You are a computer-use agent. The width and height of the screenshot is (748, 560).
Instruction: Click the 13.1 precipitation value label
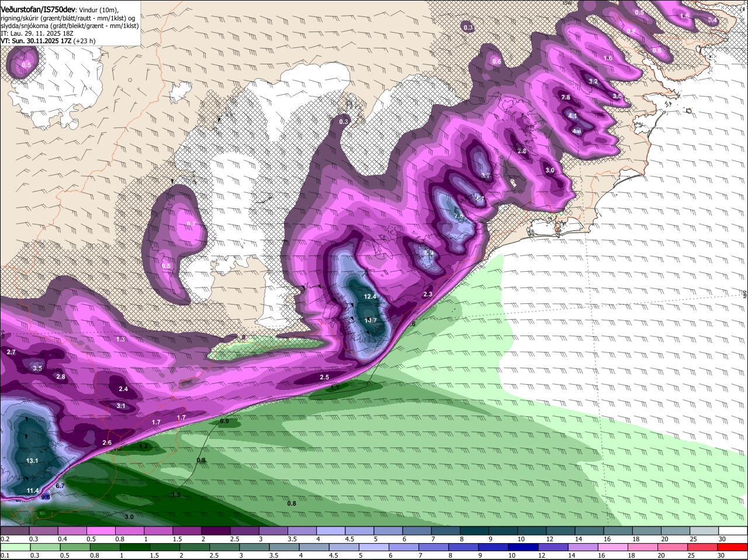[x=32, y=461]
